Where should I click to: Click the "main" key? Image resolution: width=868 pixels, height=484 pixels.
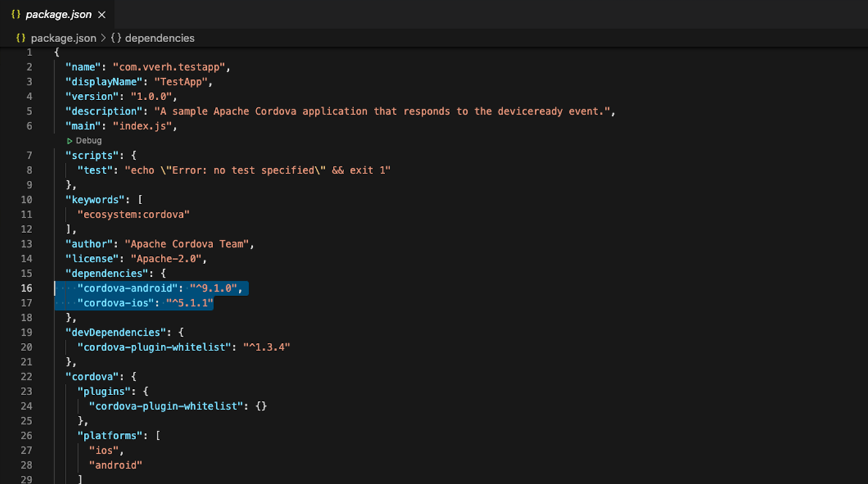click(83, 126)
